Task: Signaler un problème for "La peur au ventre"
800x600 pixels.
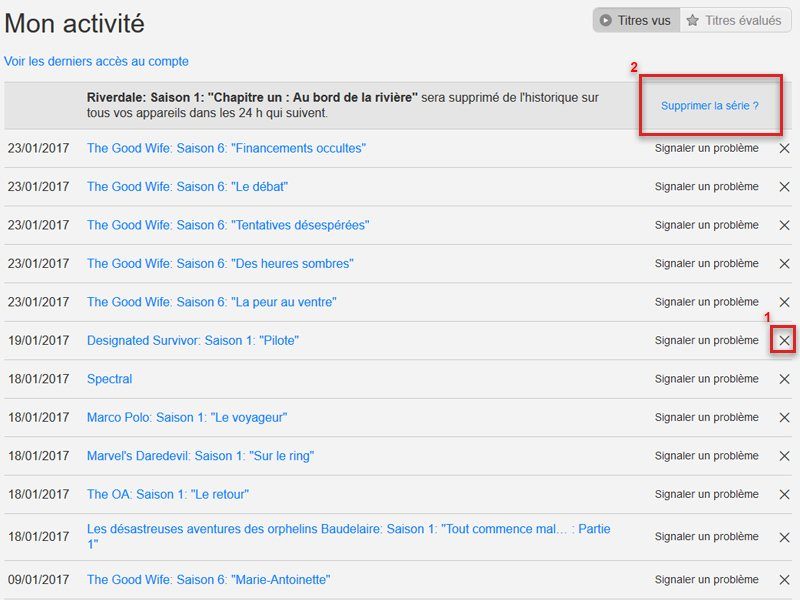Action: click(x=707, y=302)
